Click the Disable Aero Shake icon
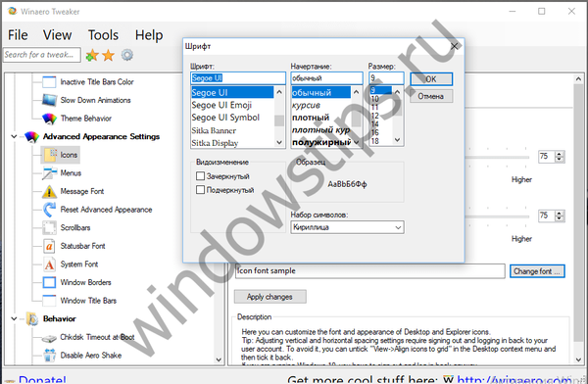This screenshot has height=384, width=588. coord(49,356)
